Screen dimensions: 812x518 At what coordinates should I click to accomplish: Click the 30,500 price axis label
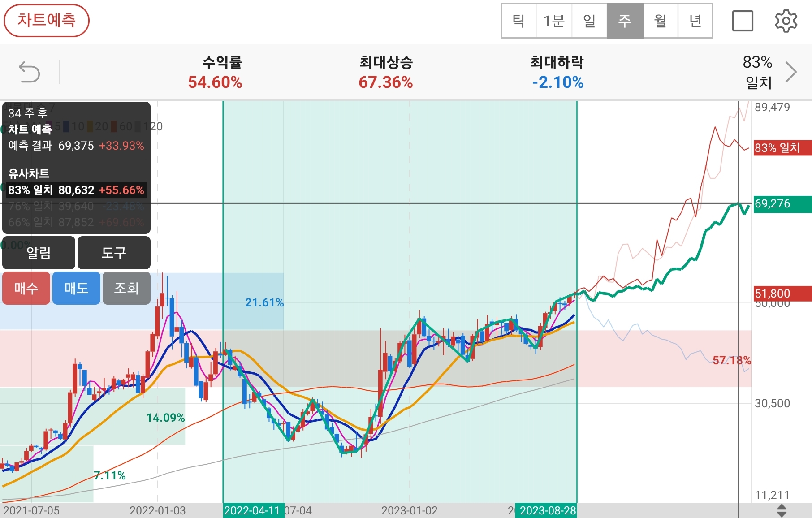[x=772, y=403]
